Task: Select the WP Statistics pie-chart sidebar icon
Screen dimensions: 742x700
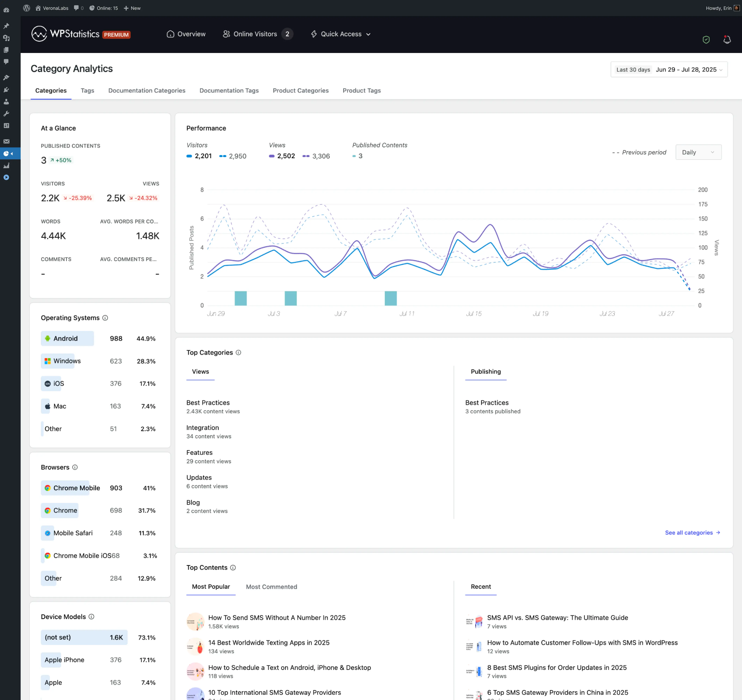Action: pyautogui.click(x=6, y=153)
